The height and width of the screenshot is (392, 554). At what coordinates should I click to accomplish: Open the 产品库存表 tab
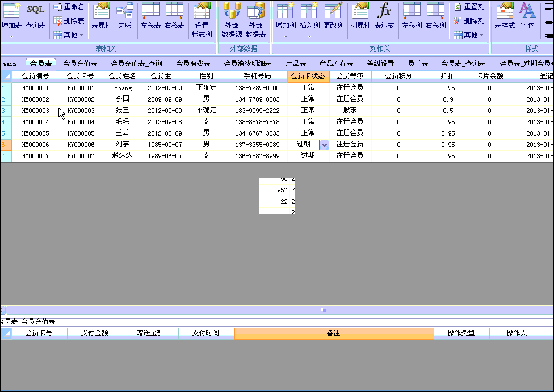click(x=336, y=64)
